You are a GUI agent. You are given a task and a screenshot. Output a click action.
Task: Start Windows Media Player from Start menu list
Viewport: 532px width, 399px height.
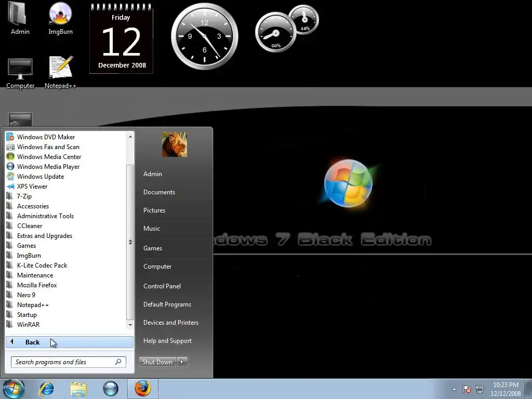pos(43,167)
